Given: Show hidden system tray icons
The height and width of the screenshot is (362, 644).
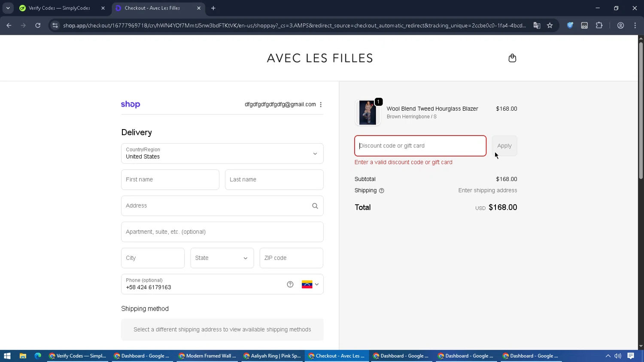Looking at the screenshot, I should [x=608, y=356].
